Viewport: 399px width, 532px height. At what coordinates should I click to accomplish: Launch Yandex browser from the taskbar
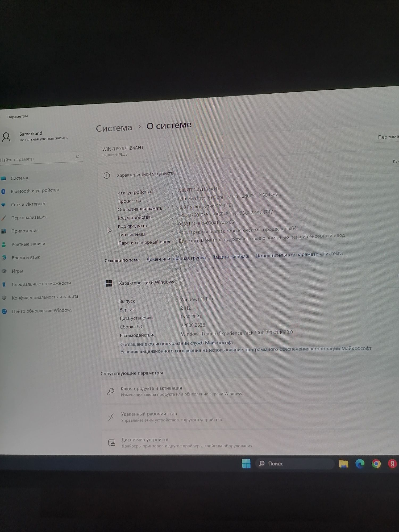[392, 464]
